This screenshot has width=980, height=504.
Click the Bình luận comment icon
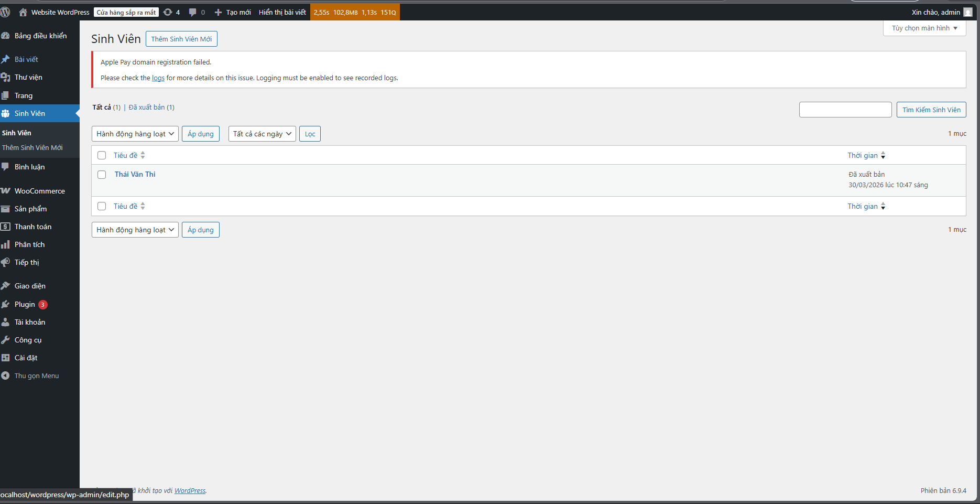coord(5,167)
